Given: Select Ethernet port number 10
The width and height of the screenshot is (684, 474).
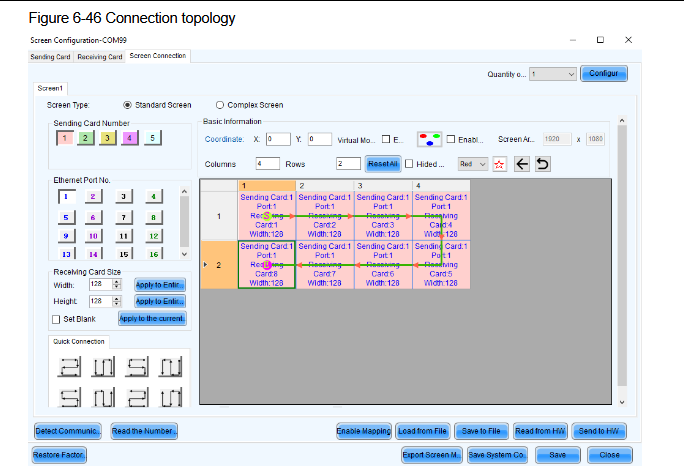Looking at the screenshot, I should pyautogui.click(x=93, y=236).
